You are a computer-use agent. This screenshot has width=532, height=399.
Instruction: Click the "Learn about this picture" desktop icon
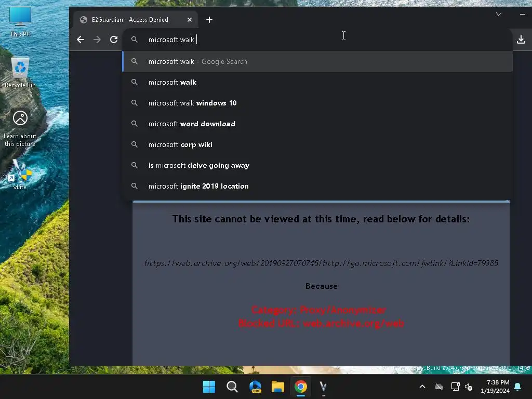tap(20, 129)
